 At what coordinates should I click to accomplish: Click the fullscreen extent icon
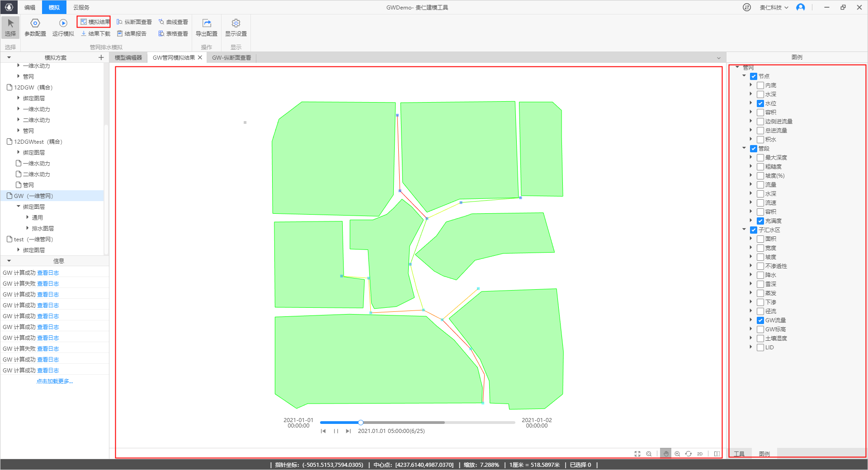tap(637, 454)
